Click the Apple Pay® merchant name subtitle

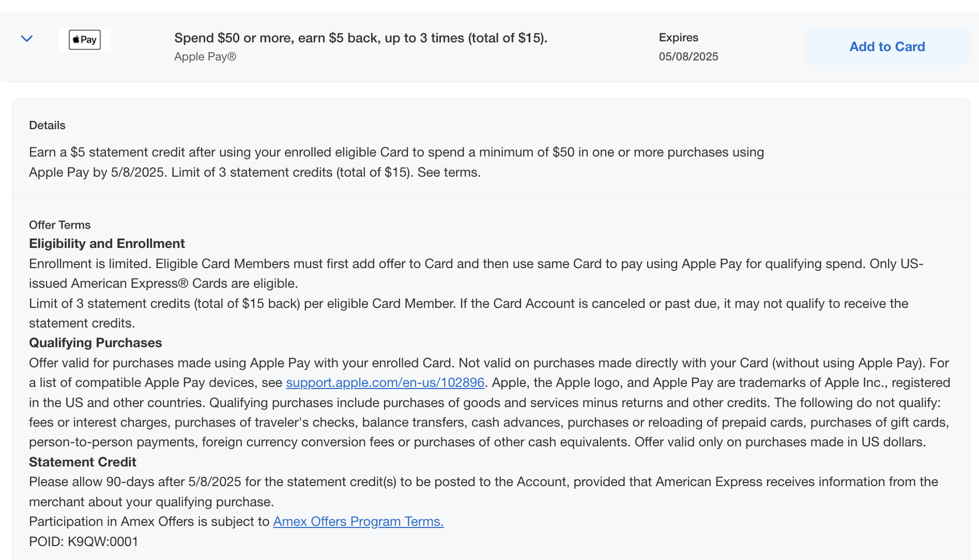[205, 57]
